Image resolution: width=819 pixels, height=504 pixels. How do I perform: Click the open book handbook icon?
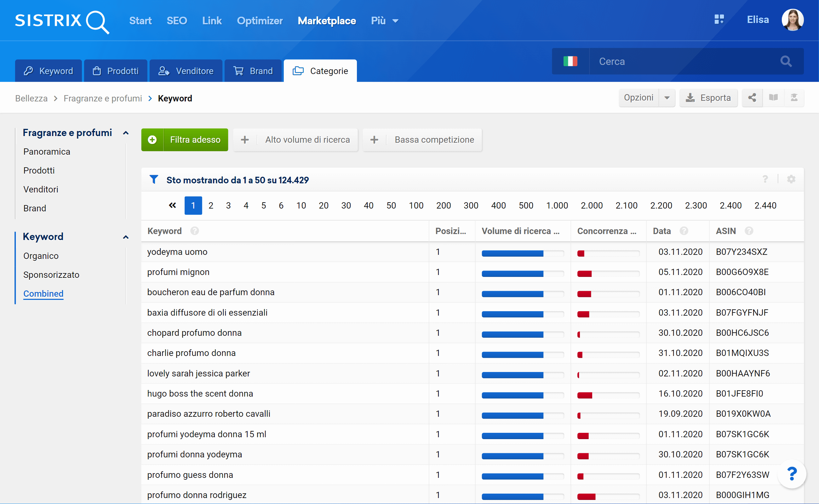coord(773,98)
